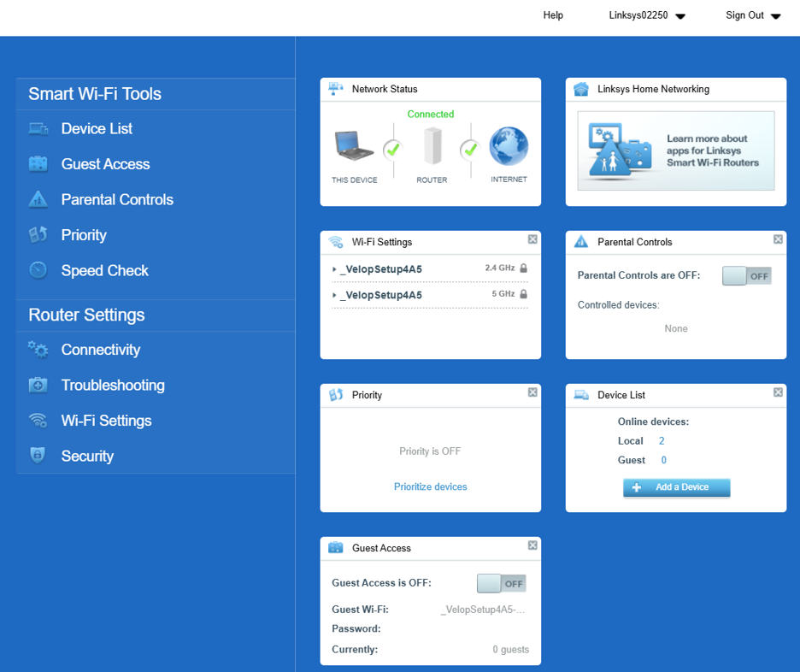Click the Internet globe icon
The width and height of the screenshot is (800, 672).
(509, 146)
